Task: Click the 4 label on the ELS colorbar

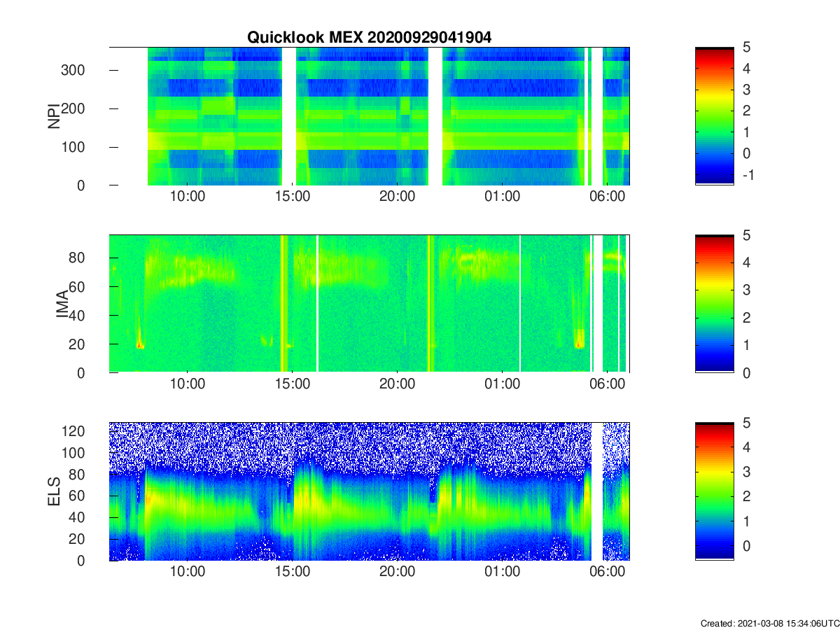Action: tap(748, 447)
